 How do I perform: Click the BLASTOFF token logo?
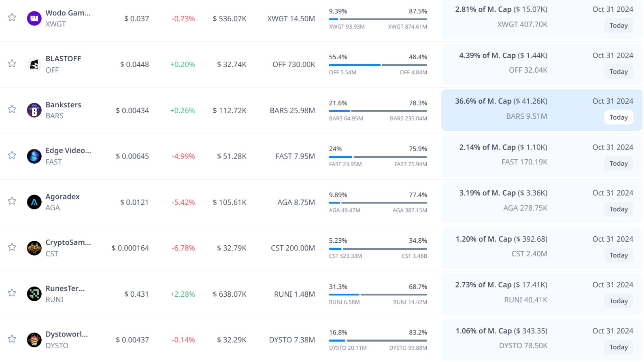tap(34, 64)
